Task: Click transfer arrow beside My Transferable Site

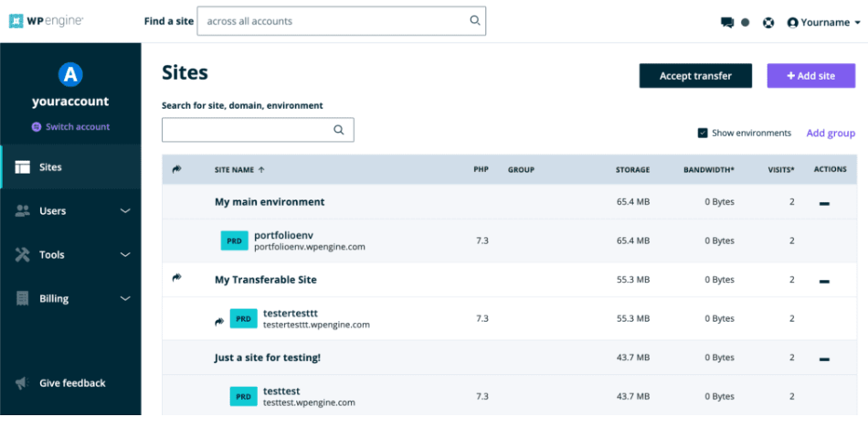Action: (x=176, y=279)
